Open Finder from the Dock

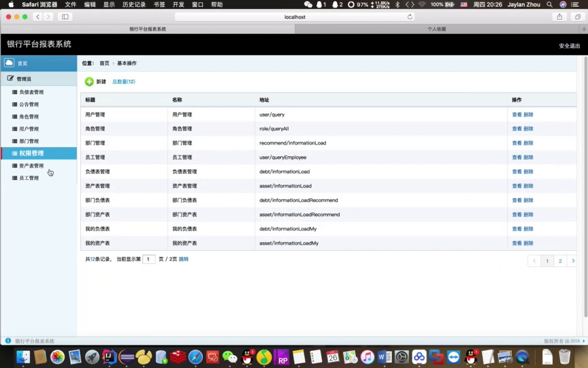(x=23, y=356)
